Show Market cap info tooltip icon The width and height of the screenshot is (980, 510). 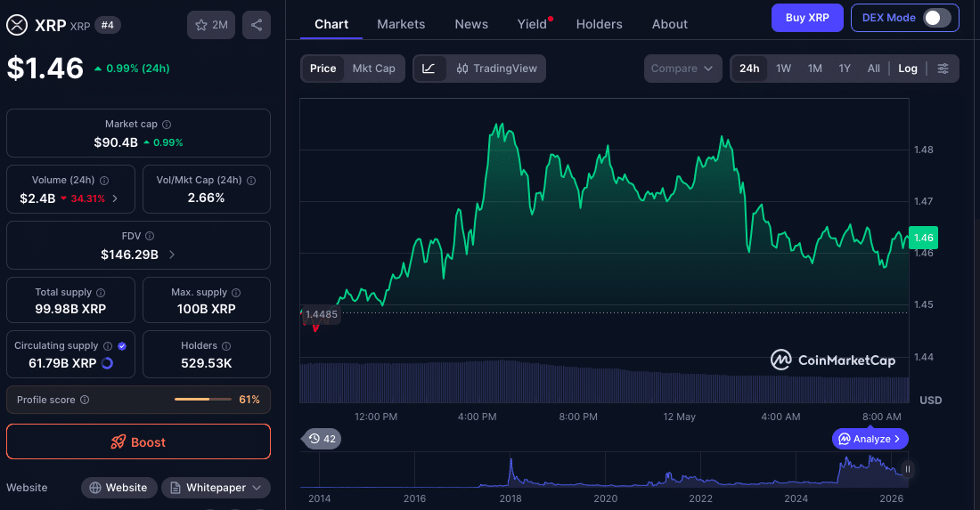[x=167, y=125]
